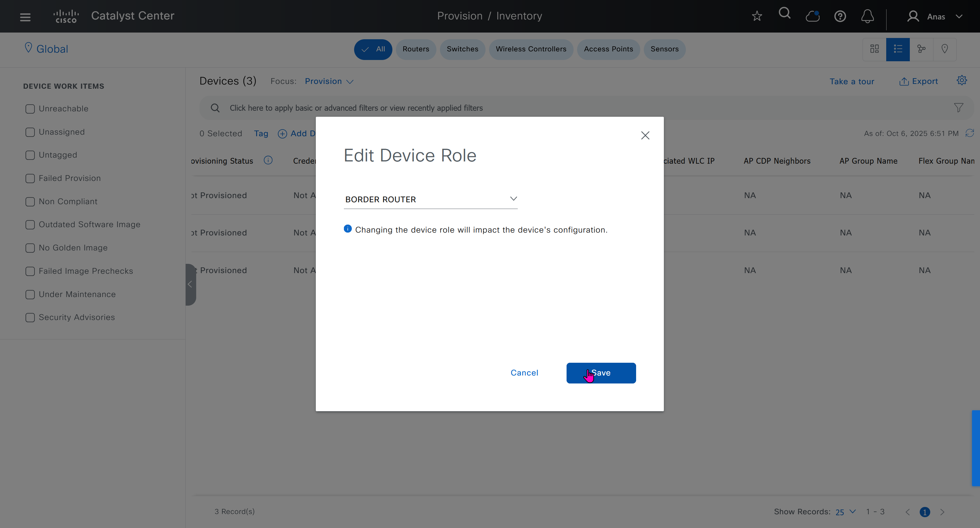Click Save in Edit Device Role
980x528 pixels.
pos(601,373)
